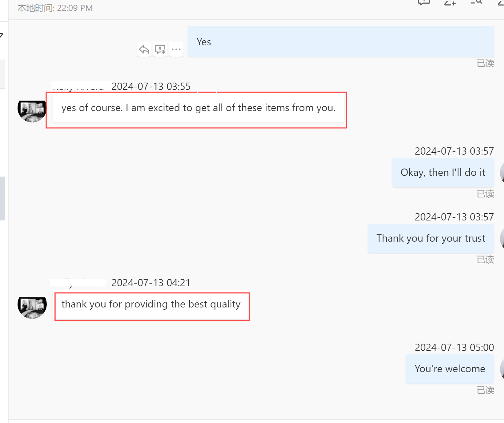Click the 2024-07-13 05:00 timestamp
This screenshot has width=504, height=423.
coord(454,347)
